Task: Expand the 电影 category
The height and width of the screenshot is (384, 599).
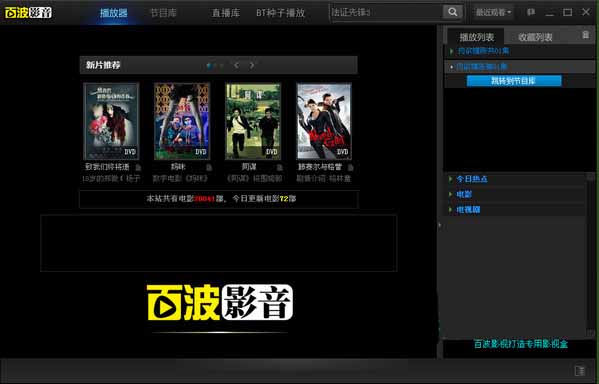Action: (464, 194)
